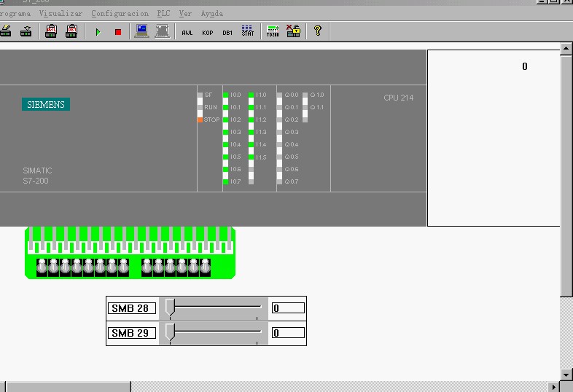Click the SMB 28 value field

(288, 308)
